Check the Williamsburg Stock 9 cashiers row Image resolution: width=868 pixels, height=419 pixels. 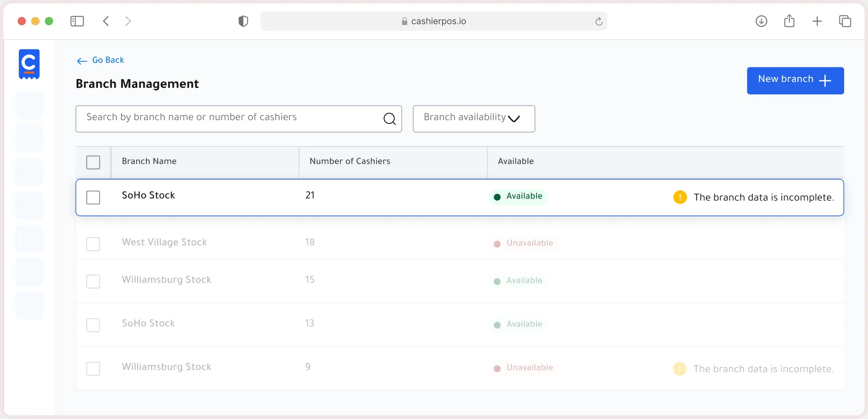point(93,368)
